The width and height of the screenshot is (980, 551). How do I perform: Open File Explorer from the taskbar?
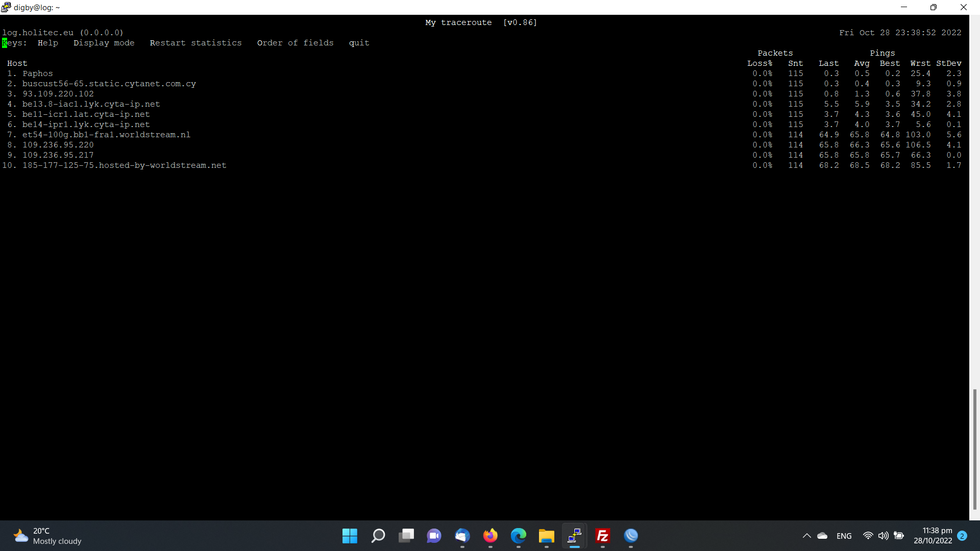point(547,536)
